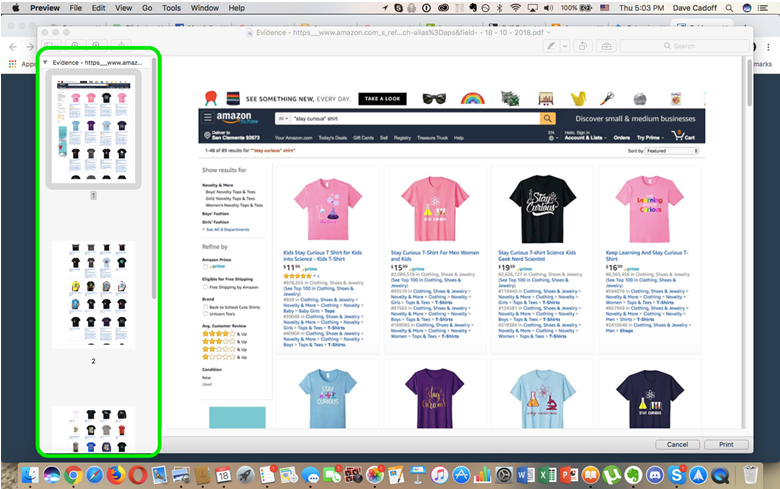This screenshot has height=489, width=780.
Task: Click the Orders link
Action: (x=621, y=138)
